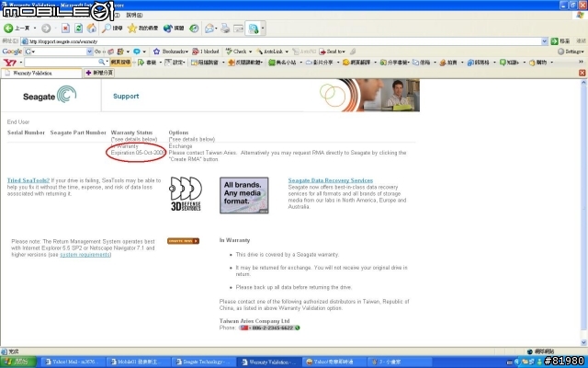Viewport: 588px width, 368px height.
Task: Stop loading with the red X icon
Action: pos(65,29)
